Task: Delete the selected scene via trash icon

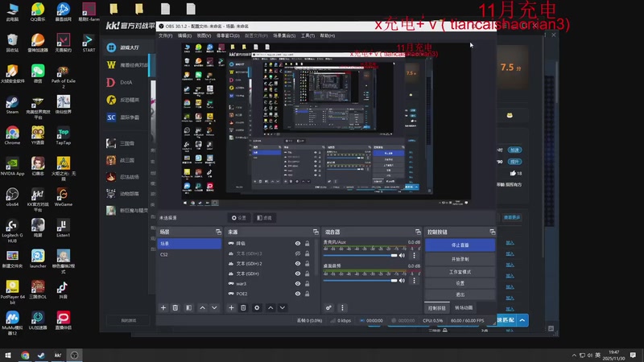Action: (175, 308)
